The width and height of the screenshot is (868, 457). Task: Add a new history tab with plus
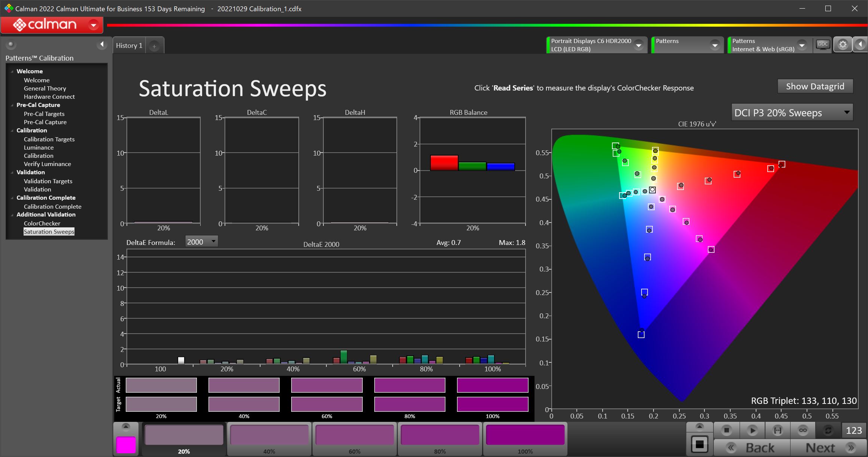pos(154,46)
